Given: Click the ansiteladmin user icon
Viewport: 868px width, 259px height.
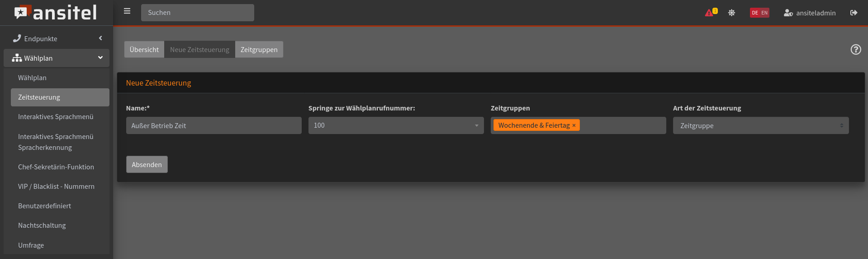Looking at the screenshot, I should (788, 13).
